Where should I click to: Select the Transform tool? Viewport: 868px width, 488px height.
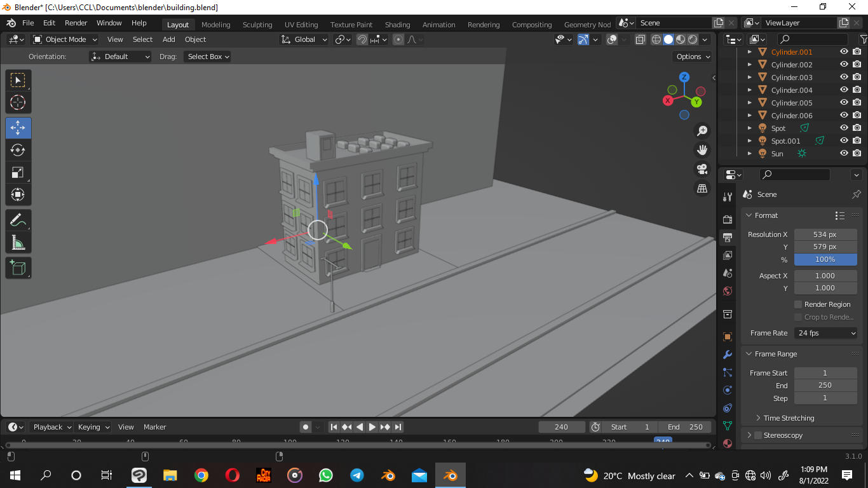coord(18,194)
